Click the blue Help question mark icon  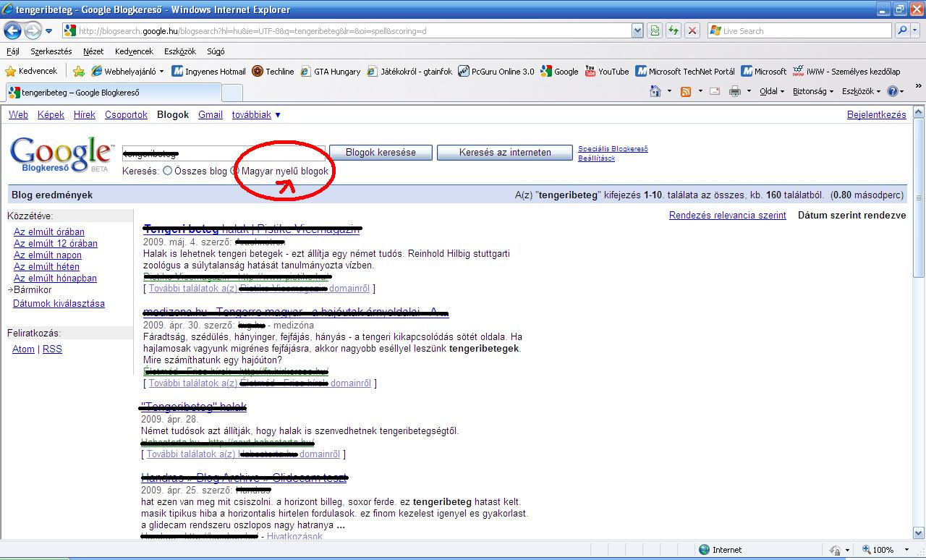point(893,91)
